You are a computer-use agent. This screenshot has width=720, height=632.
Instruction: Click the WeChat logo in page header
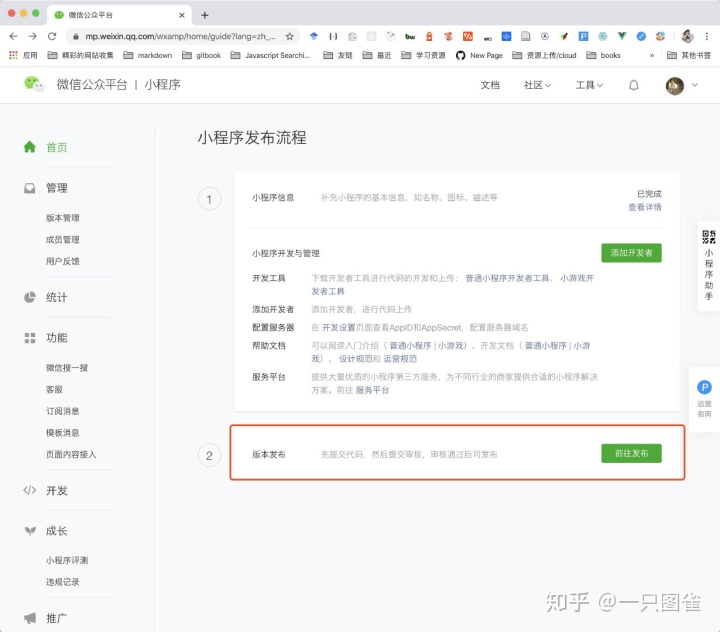pyautogui.click(x=34, y=85)
